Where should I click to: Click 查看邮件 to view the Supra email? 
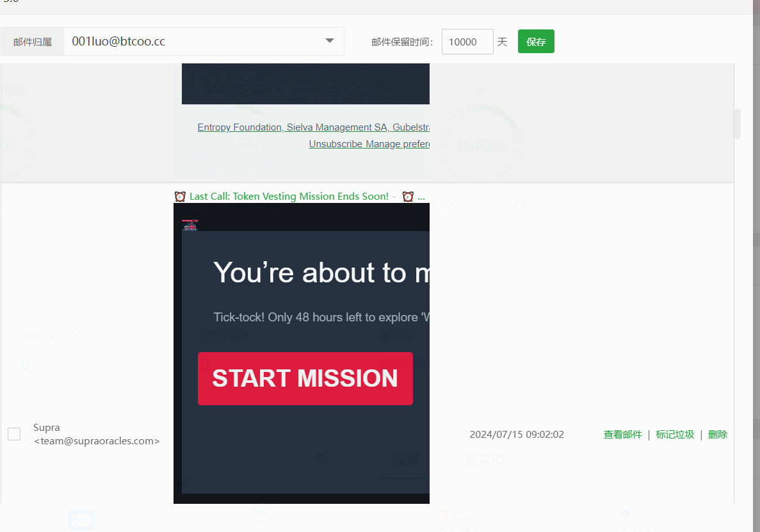[622, 435]
